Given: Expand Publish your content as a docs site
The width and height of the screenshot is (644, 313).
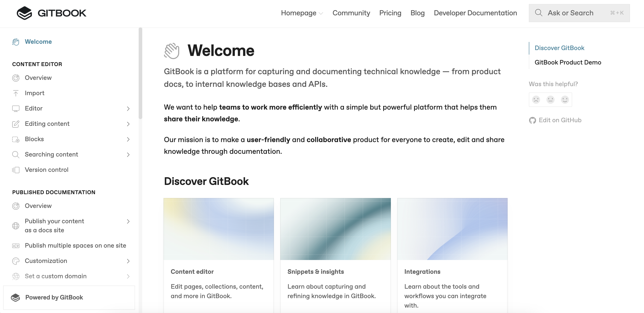Looking at the screenshot, I should 128,221.
